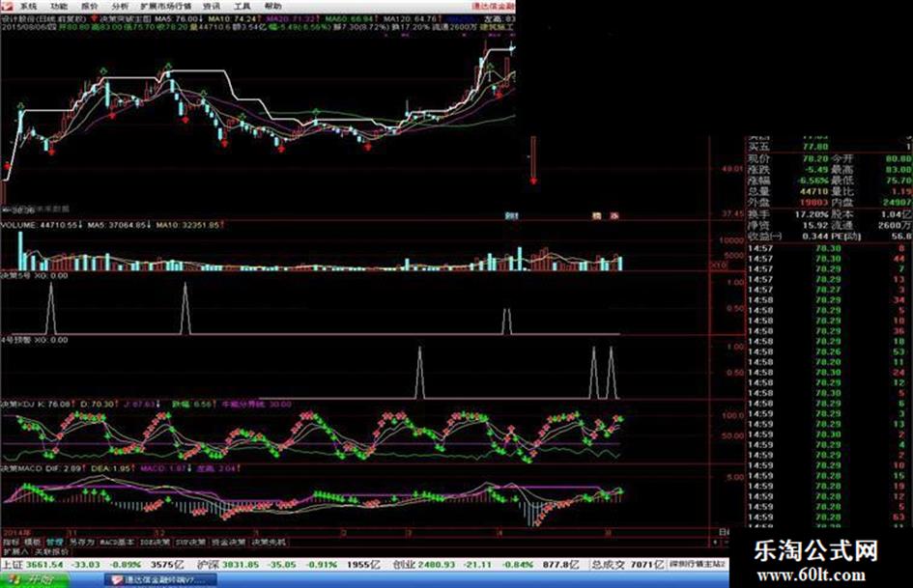913x588 pixels.
Task: Choose the 资金决策 template tab
Action: (228, 542)
